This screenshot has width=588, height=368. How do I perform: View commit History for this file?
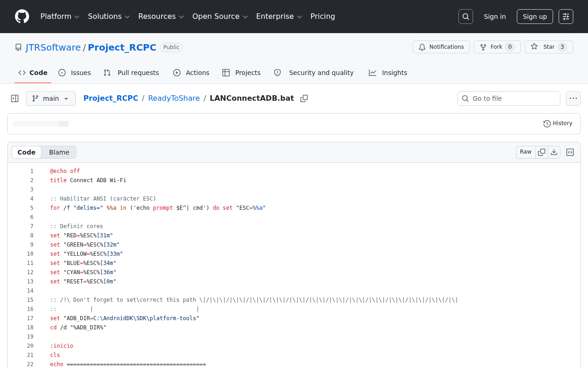[558, 123]
